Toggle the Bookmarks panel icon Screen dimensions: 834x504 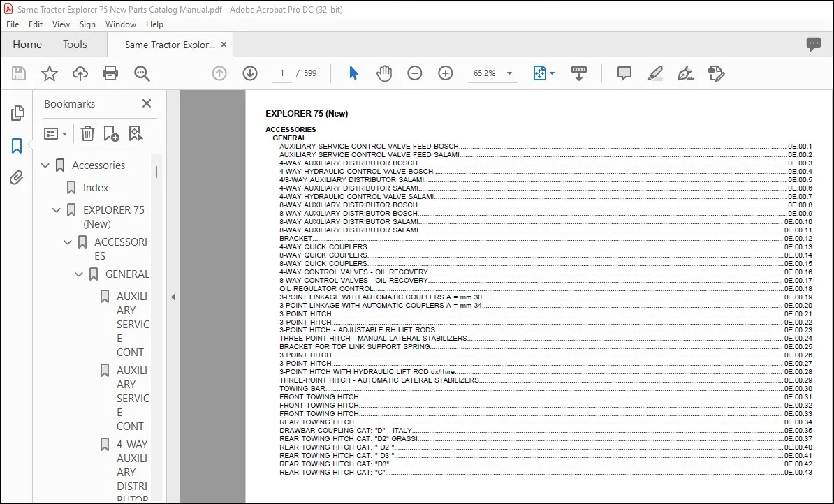coord(17,146)
